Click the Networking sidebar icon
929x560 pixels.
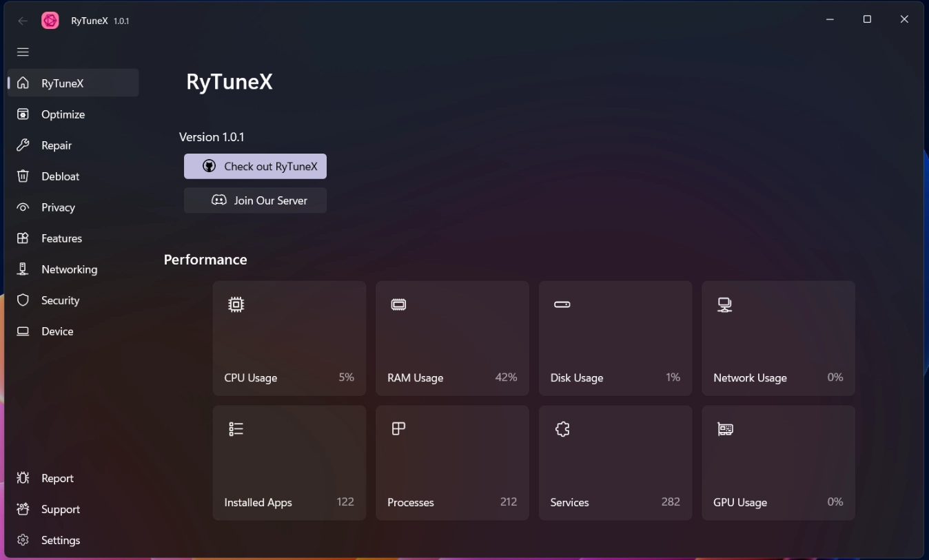tap(23, 269)
